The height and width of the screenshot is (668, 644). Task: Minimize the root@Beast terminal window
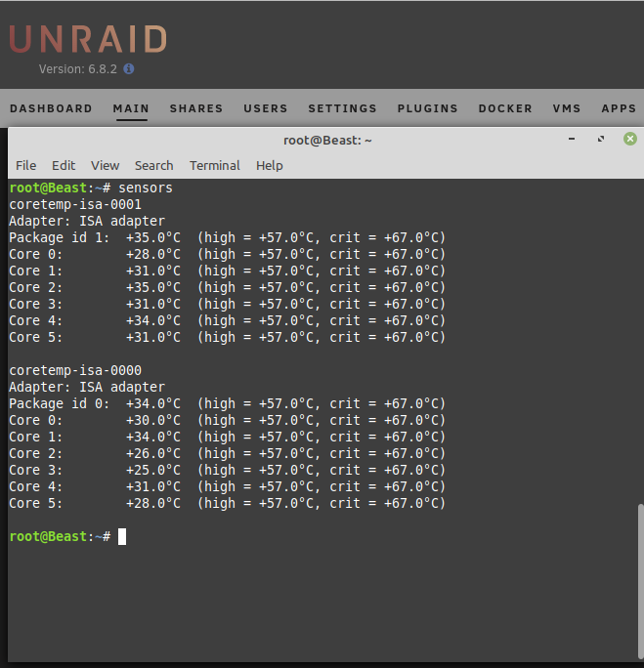[572, 139]
